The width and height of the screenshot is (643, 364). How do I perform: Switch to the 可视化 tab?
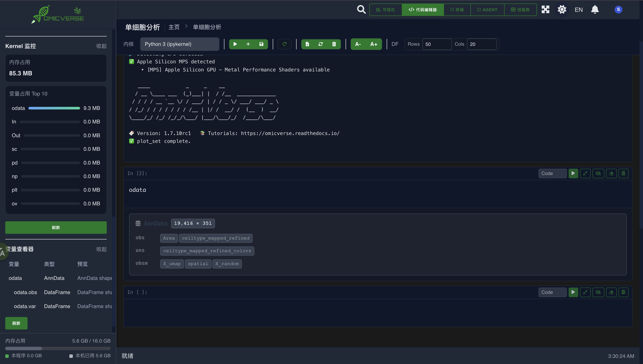tap(386, 9)
